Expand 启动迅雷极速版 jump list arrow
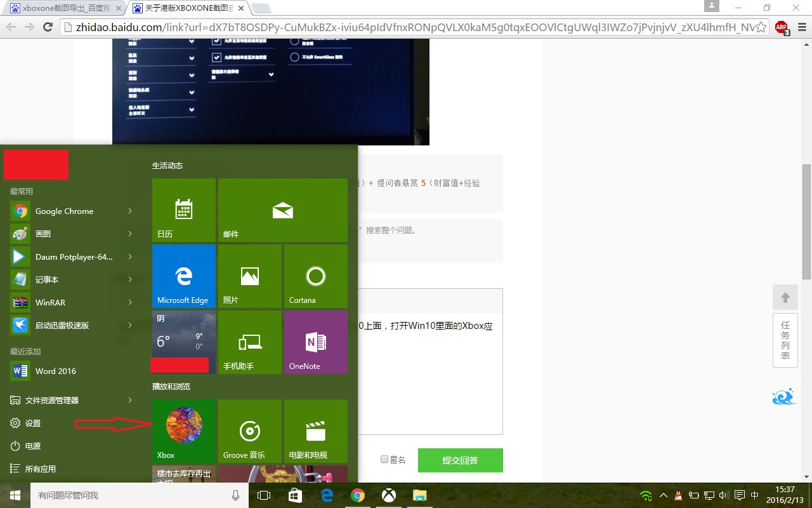 click(130, 325)
